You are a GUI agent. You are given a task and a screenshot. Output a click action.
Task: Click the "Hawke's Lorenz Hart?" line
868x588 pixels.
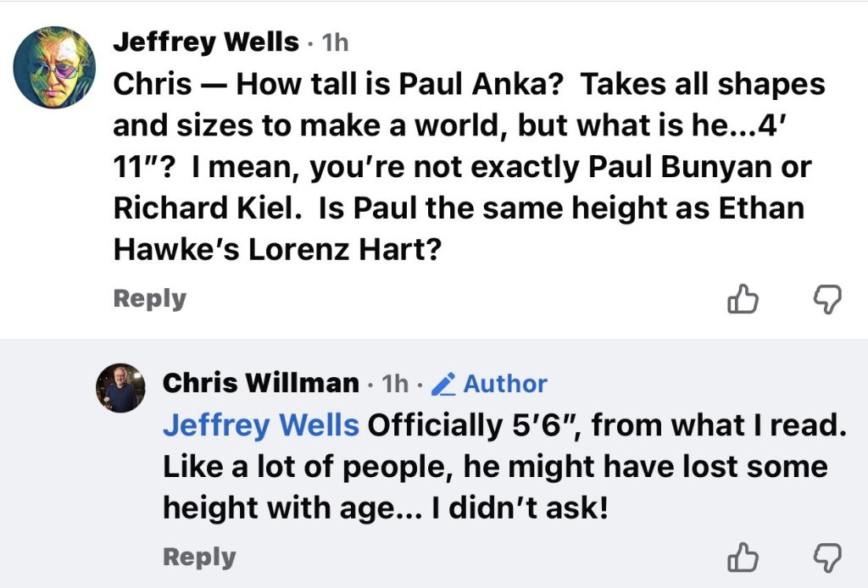(278, 252)
